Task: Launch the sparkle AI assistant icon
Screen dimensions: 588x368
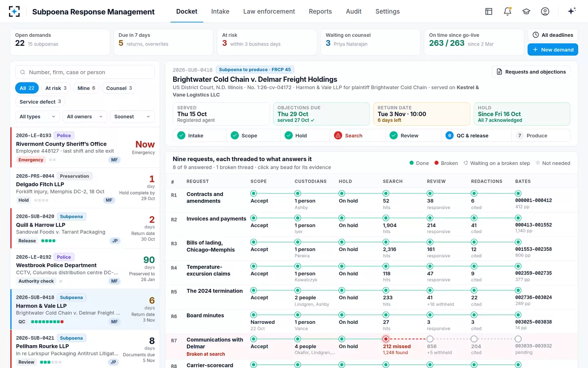Action: point(572,11)
